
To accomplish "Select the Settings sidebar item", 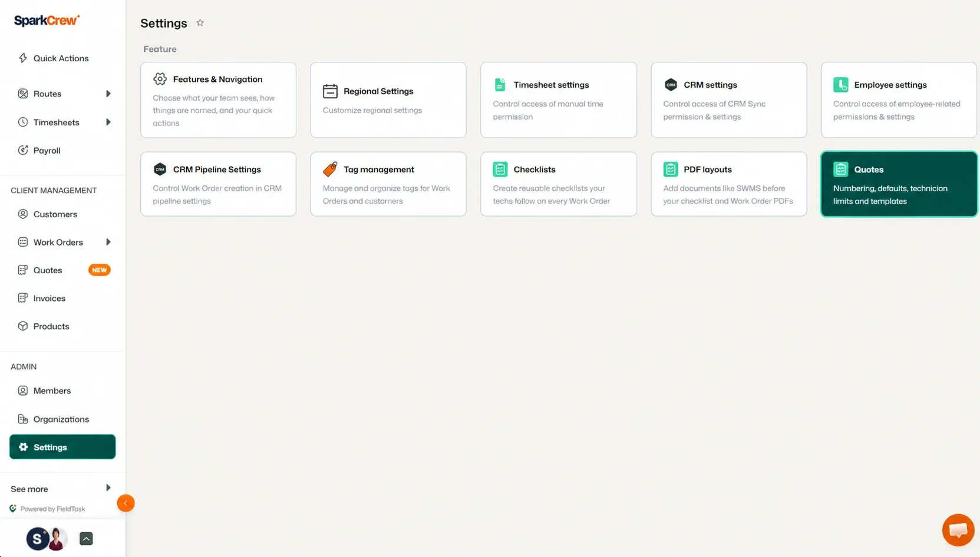I will point(62,447).
